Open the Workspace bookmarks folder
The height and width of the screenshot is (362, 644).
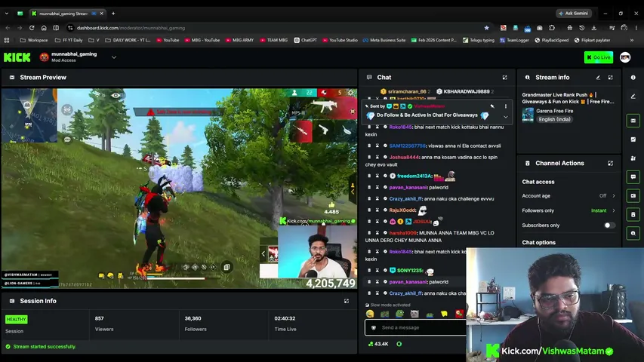(34, 40)
